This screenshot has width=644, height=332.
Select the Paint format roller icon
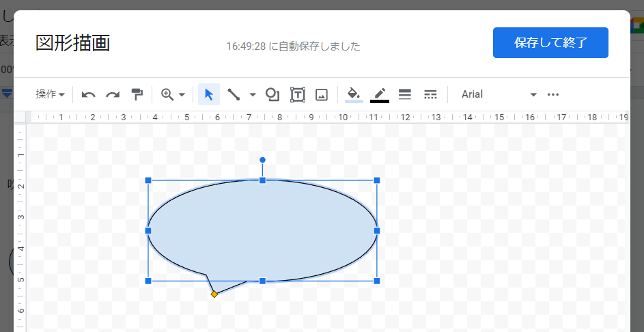pyautogui.click(x=137, y=94)
